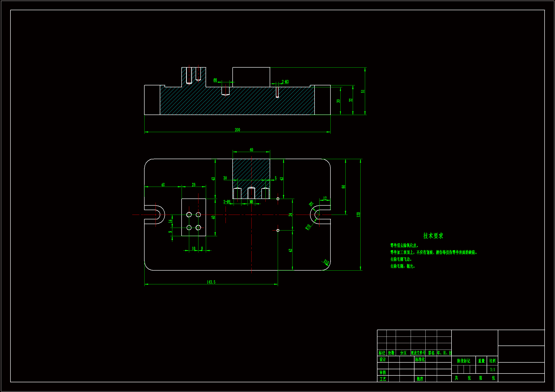This screenshot has height=392, width=555.
Task: Click the 更改文件号 header cell
Action: (418, 353)
